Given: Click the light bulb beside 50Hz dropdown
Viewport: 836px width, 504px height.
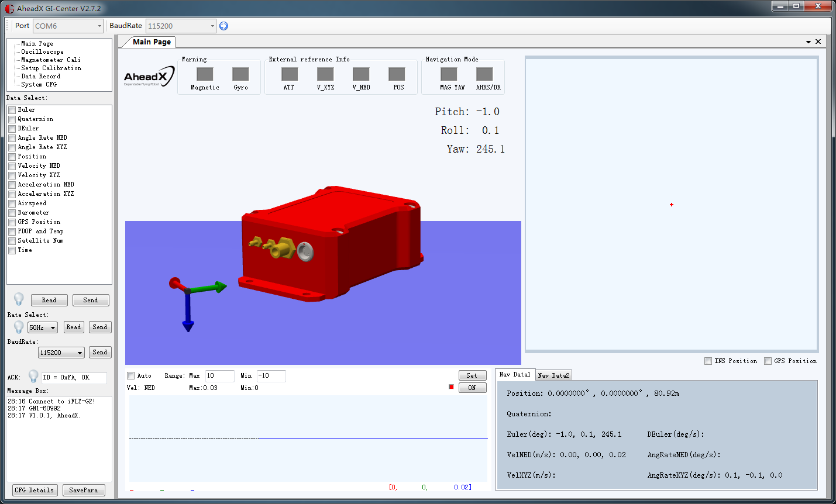Looking at the screenshot, I should [19, 327].
